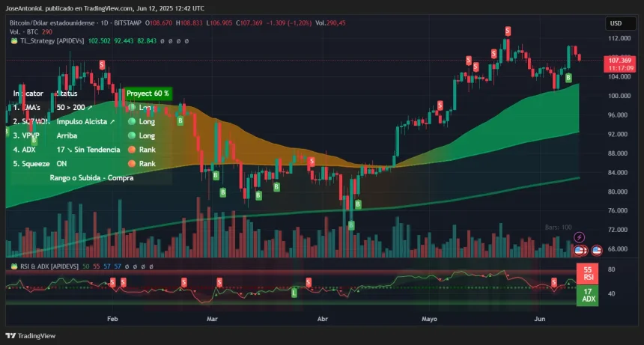Click the topmost S sell marker near 112.000

(x=508, y=31)
